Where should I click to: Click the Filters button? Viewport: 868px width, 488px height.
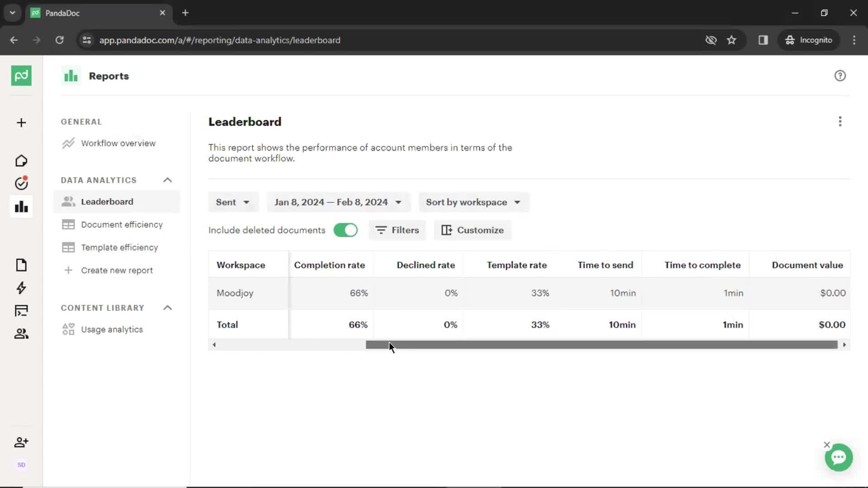pyautogui.click(x=397, y=230)
